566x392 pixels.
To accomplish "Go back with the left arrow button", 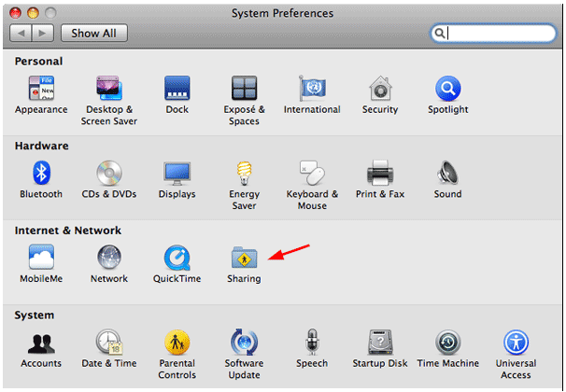I will (x=21, y=34).
